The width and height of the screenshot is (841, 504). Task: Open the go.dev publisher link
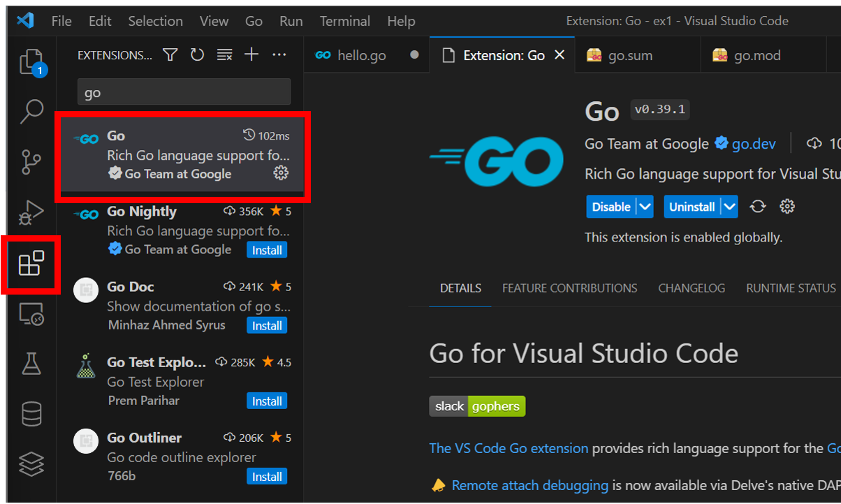pos(754,144)
